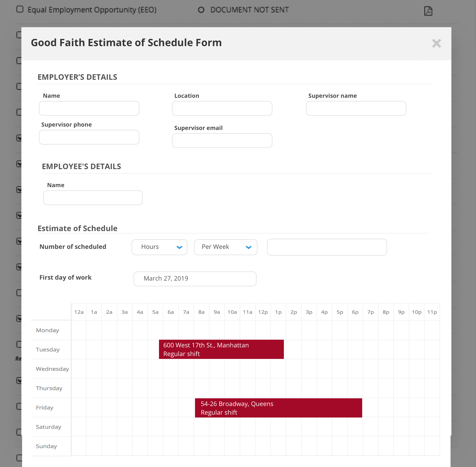Click the employee Name input field
The height and width of the screenshot is (467, 476).
tap(93, 198)
